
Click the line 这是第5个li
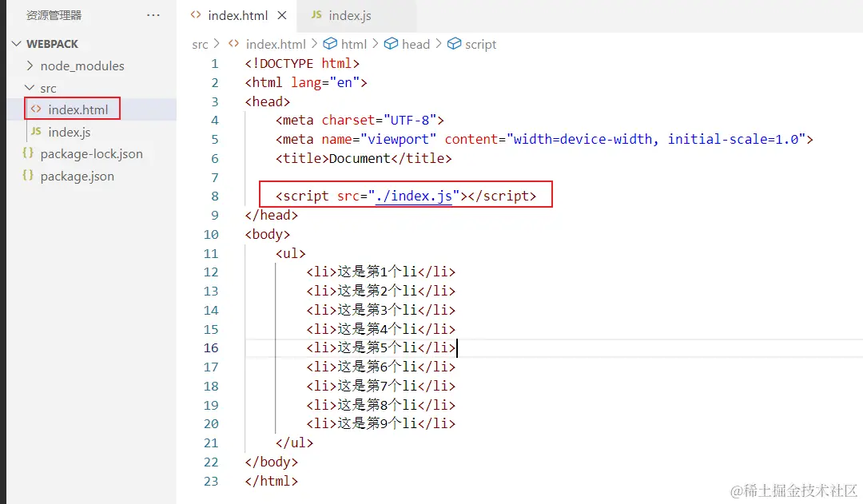tap(381, 347)
